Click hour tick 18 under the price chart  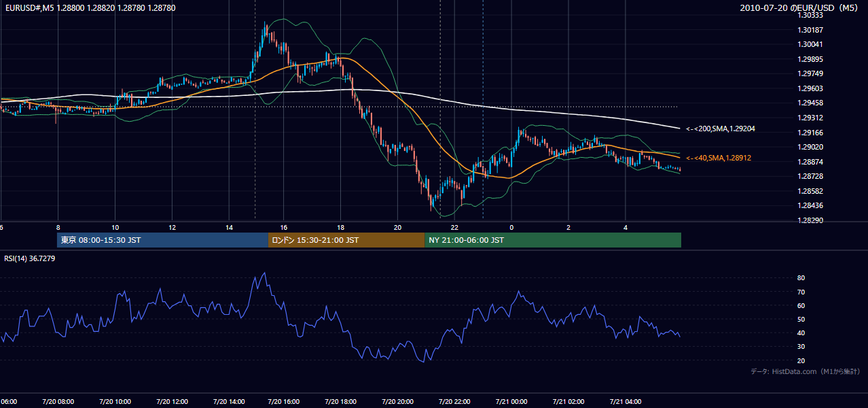341,227
